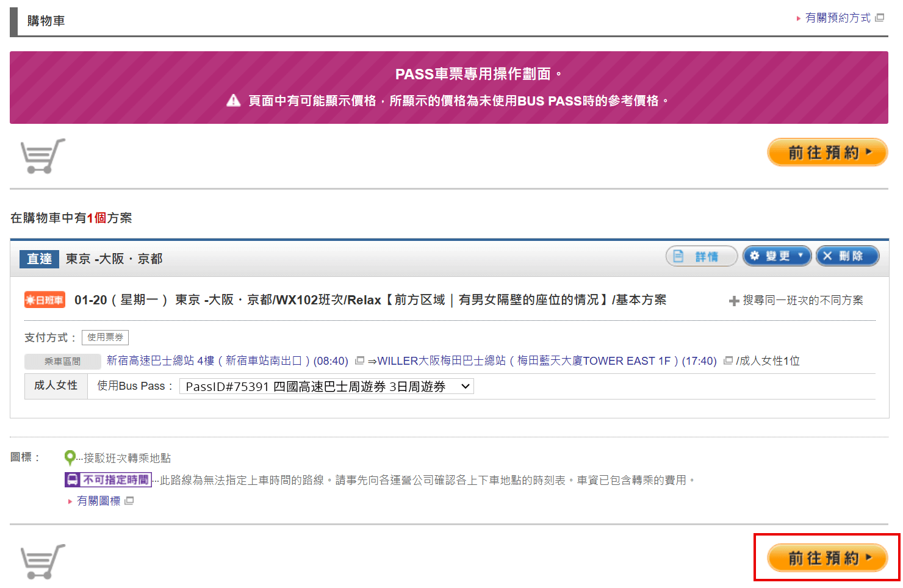Click the green map pin icon in the legend
The height and width of the screenshot is (588, 903).
click(x=70, y=457)
